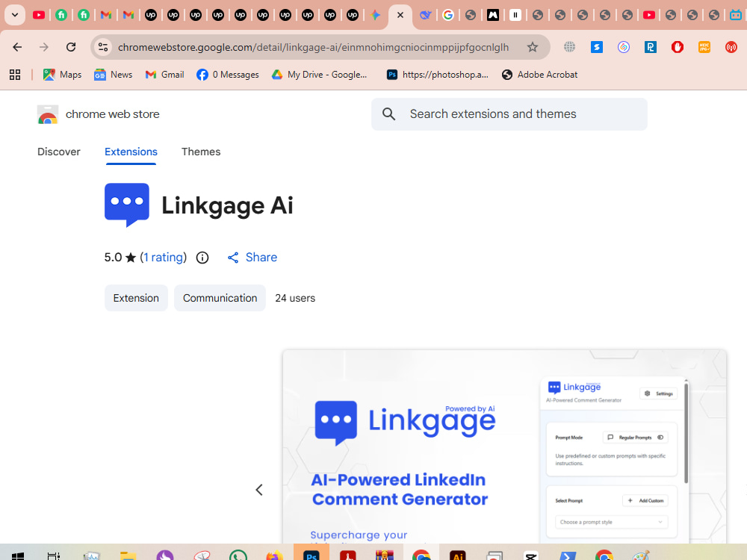Reload the Chrome Web Store page
The height and width of the screenshot is (560, 747).
(x=71, y=47)
